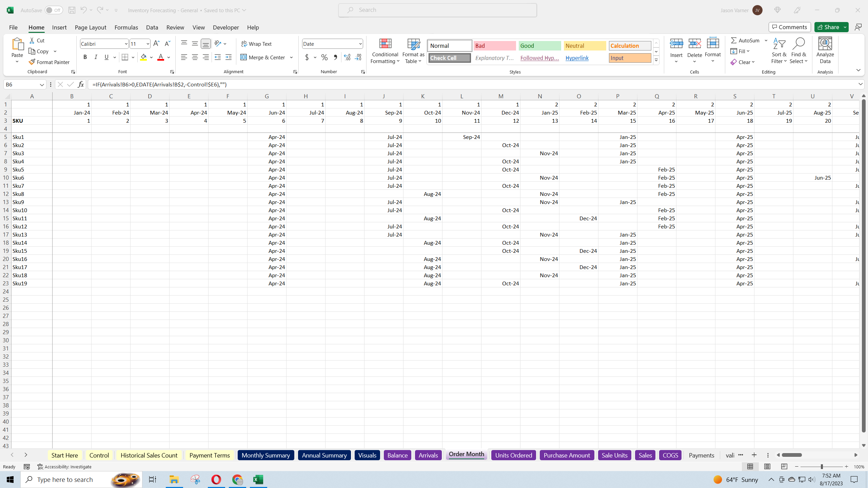Click the Analyze Data icon

pos(825,51)
